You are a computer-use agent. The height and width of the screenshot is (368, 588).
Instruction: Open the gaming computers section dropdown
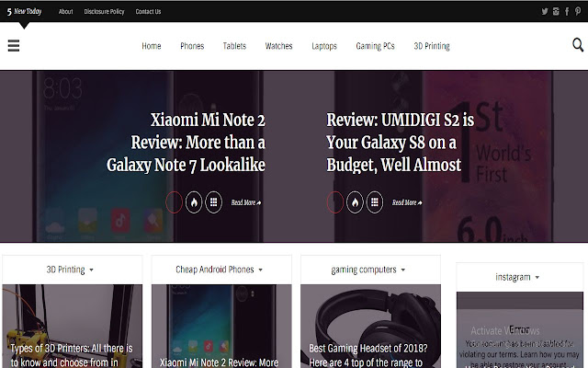tap(368, 270)
